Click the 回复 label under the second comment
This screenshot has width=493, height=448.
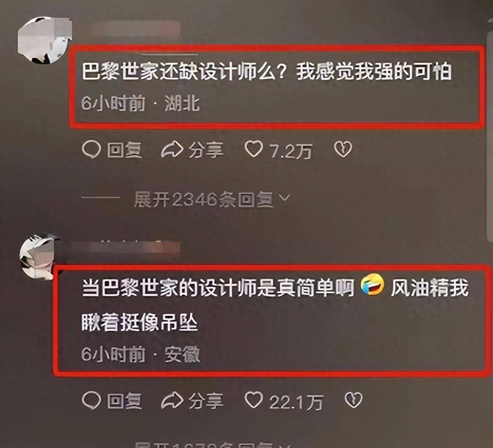[x=124, y=401]
